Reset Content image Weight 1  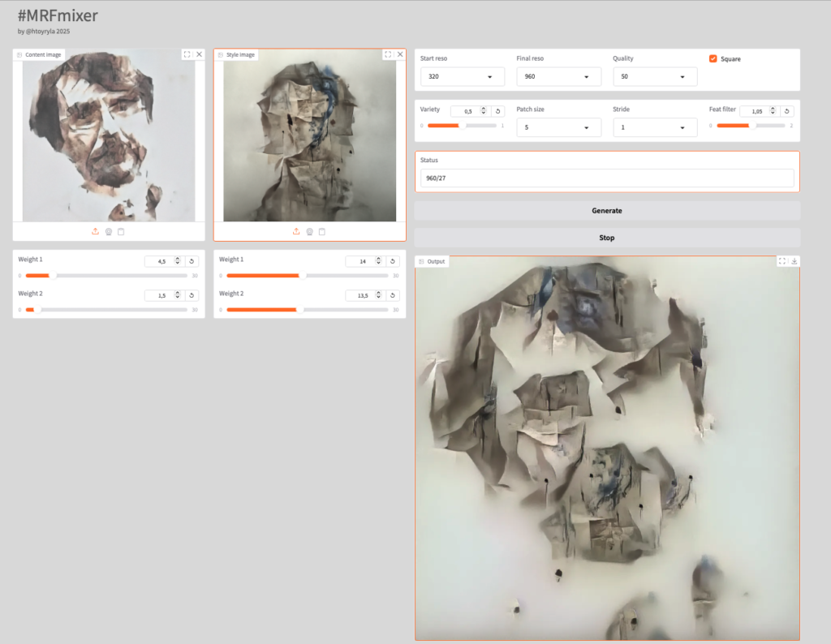click(x=192, y=261)
